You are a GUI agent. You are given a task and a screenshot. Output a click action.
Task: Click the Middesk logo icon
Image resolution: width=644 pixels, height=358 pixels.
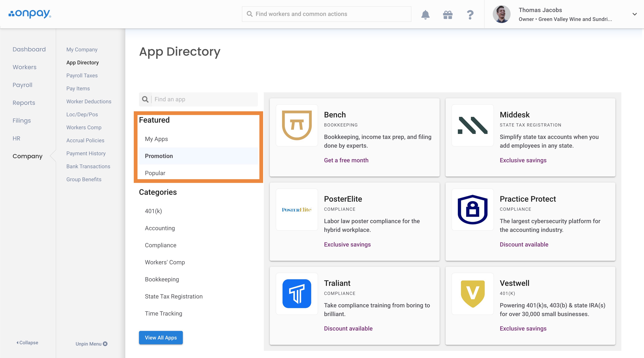[472, 125]
